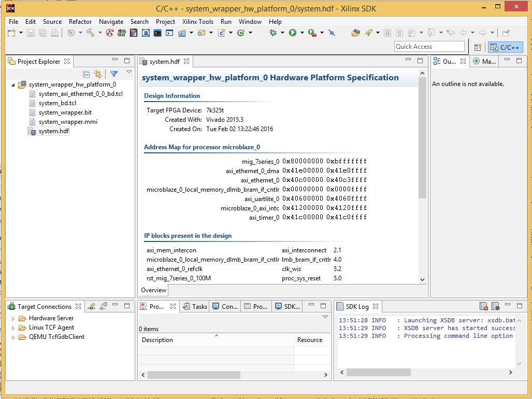Click the Debug bug icon in toolbar
532x399 pixels.
273,33
